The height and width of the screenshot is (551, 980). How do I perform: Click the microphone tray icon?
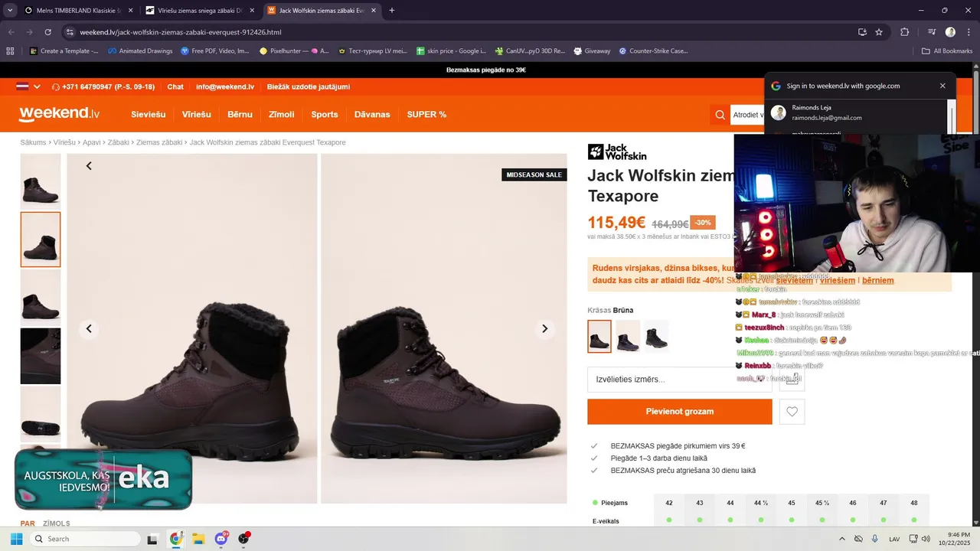875,539
